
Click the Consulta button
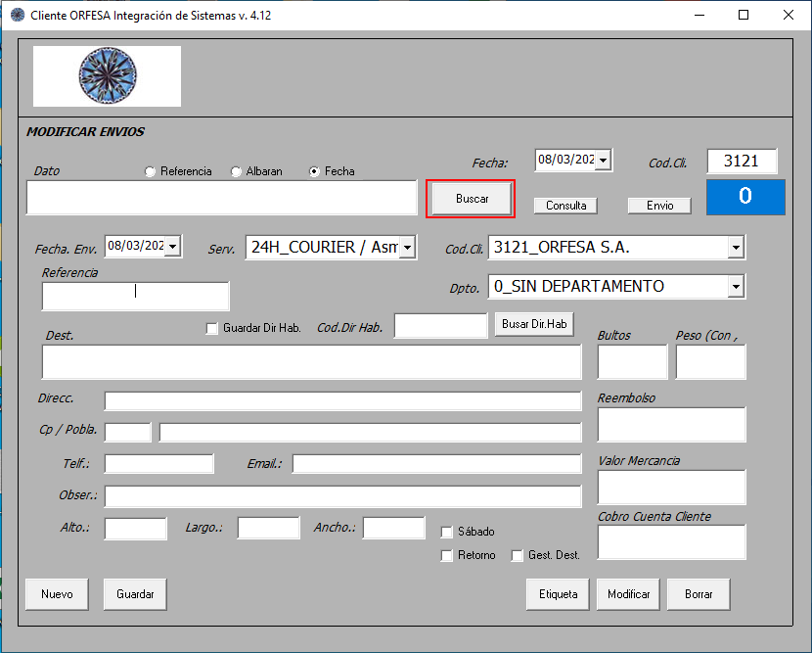[565, 206]
